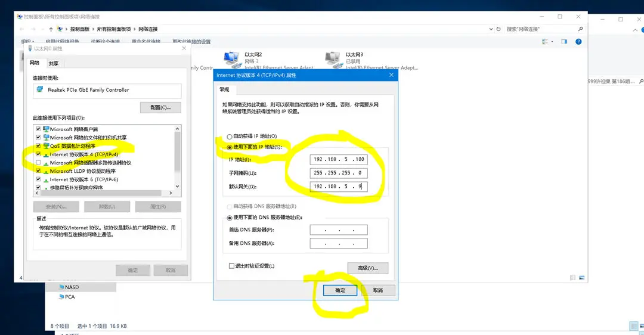Enable Microsoft 网络适配器多路传送器协议 checkbox
This screenshot has height=335, width=644.
38,163
